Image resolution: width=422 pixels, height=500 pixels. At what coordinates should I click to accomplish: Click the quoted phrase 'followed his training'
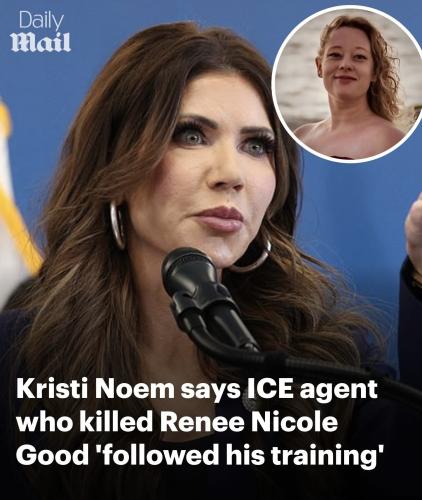[239, 456]
